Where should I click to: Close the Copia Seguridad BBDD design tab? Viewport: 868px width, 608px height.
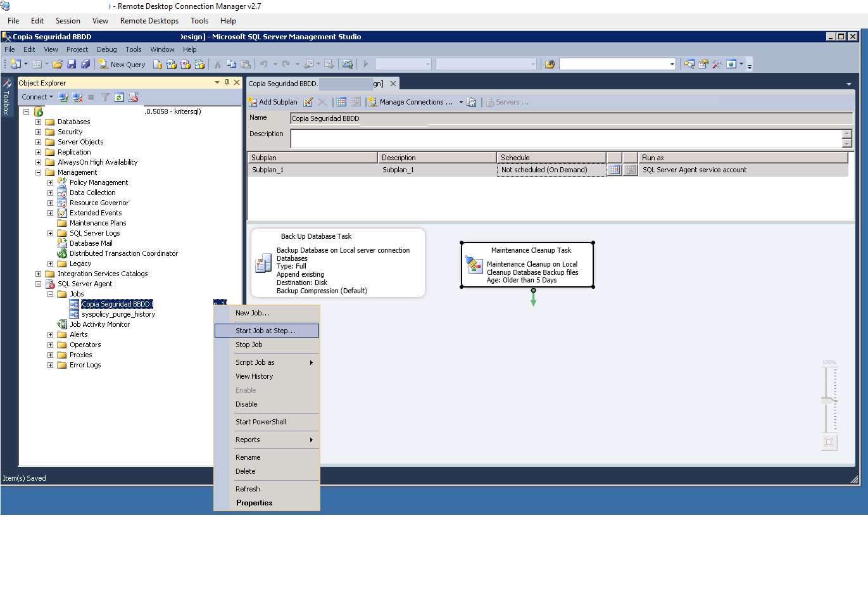(393, 84)
